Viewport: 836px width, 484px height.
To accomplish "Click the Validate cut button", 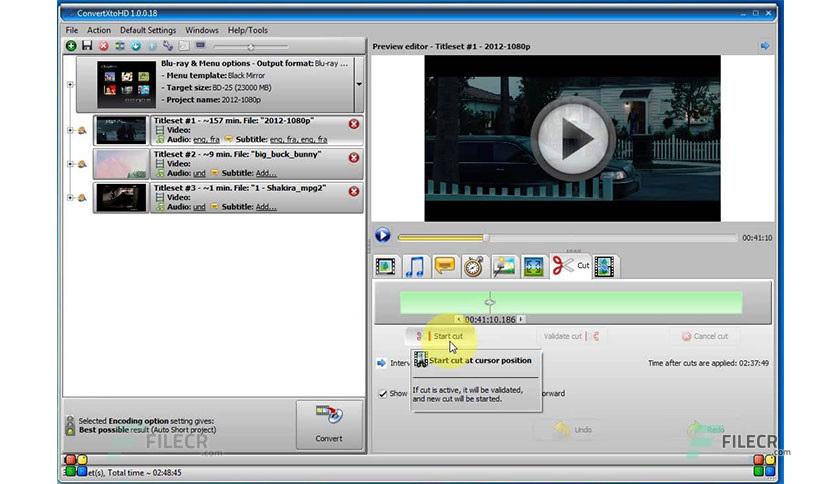I will pyautogui.click(x=570, y=336).
